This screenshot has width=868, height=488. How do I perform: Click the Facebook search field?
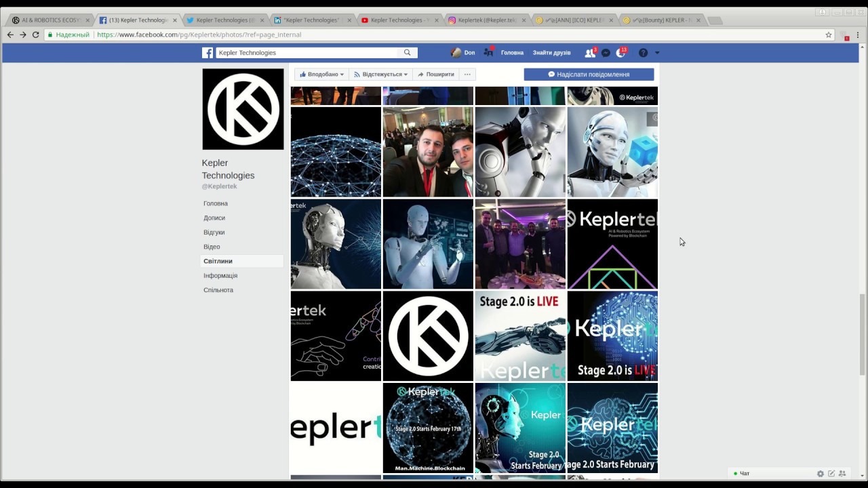pyautogui.click(x=307, y=53)
